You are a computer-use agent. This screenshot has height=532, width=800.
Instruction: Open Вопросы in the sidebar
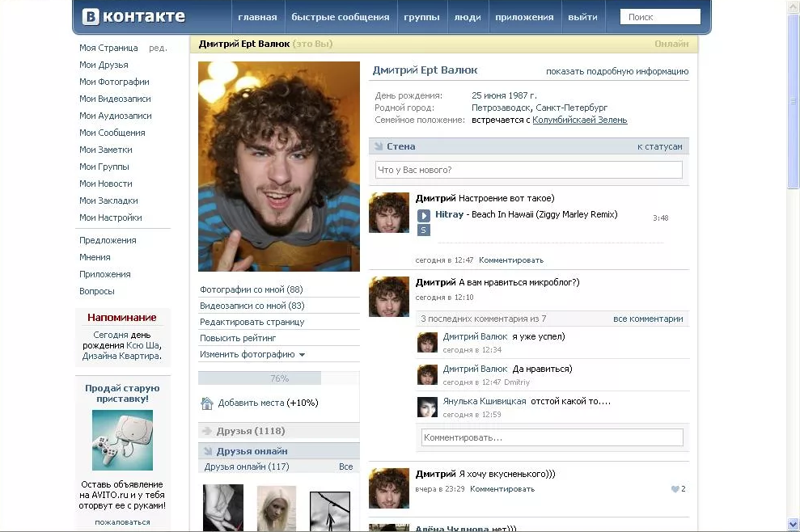pyautogui.click(x=97, y=291)
